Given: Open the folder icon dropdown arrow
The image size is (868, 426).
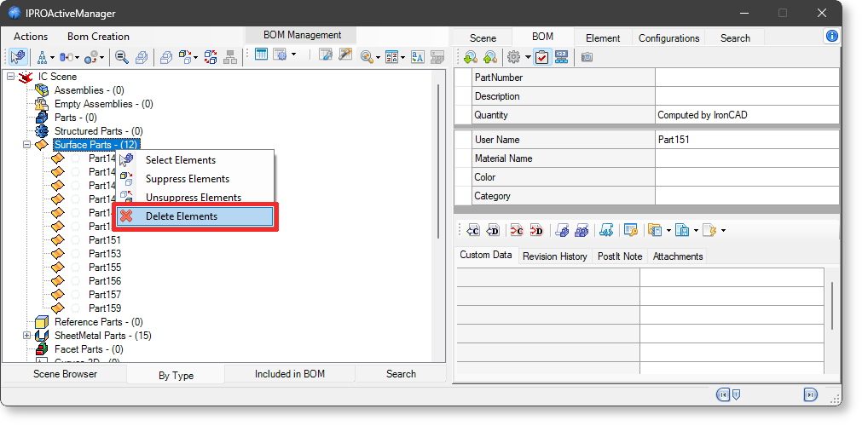Looking at the screenshot, I should [669, 230].
